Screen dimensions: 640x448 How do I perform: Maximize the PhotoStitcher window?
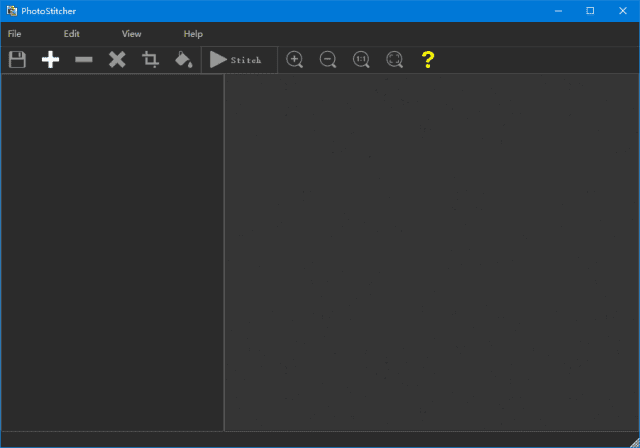[590, 11]
